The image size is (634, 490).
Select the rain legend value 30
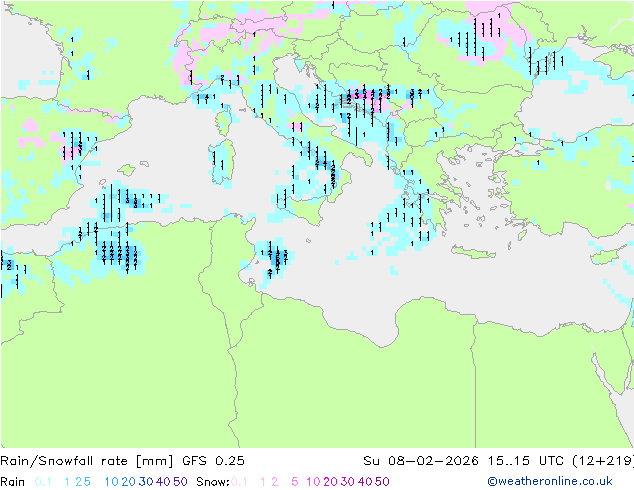click(146, 481)
